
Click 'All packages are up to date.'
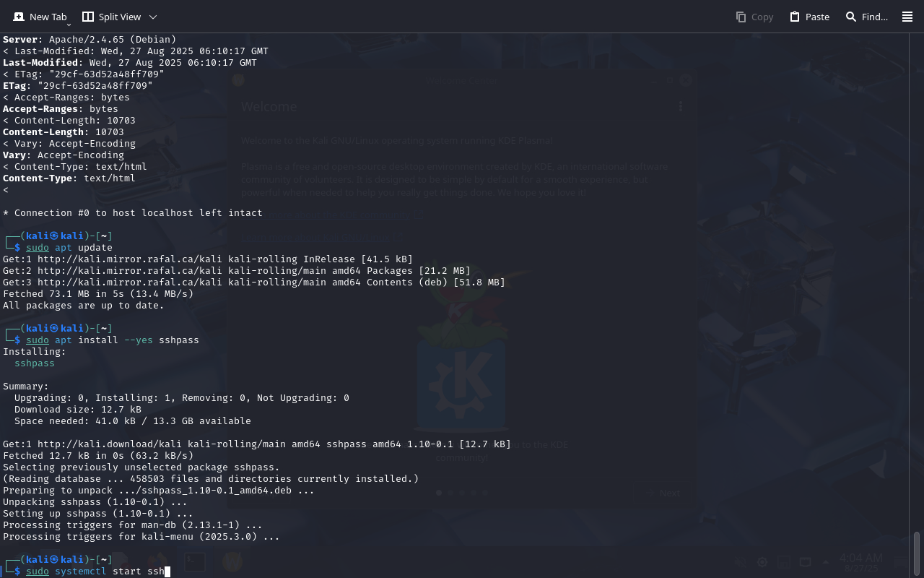pos(84,305)
